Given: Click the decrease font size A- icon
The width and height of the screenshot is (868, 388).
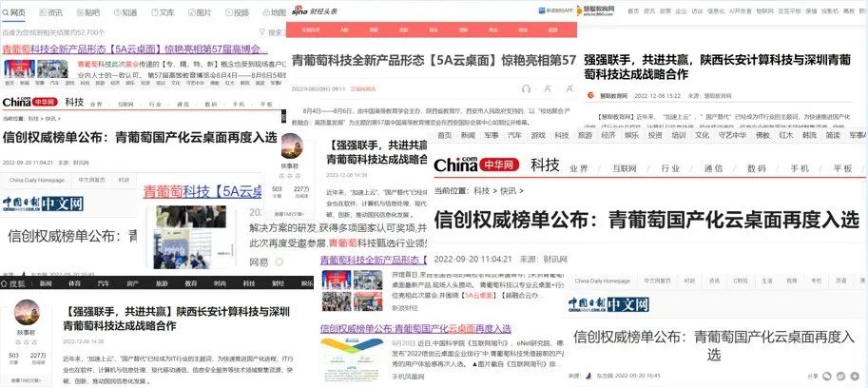Looking at the screenshot, I should tap(548, 88).
